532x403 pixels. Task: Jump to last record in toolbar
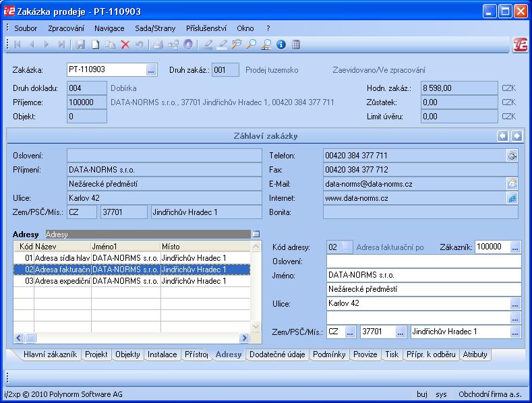(61, 44)
